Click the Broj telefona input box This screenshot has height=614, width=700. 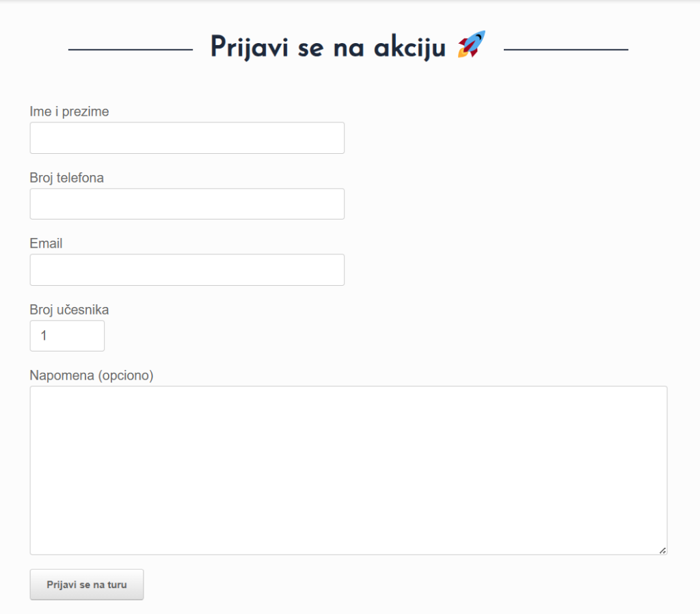(187, 203)
